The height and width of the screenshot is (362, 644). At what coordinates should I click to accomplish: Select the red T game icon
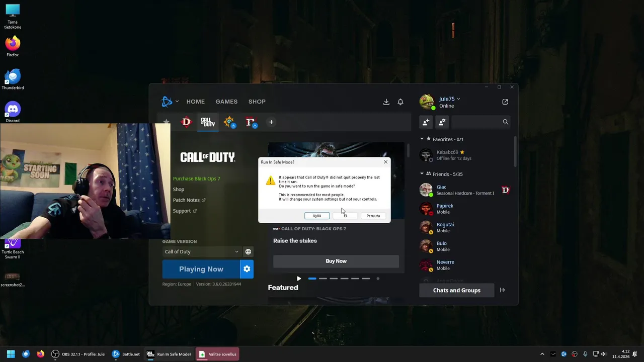[x=251, y=122]
